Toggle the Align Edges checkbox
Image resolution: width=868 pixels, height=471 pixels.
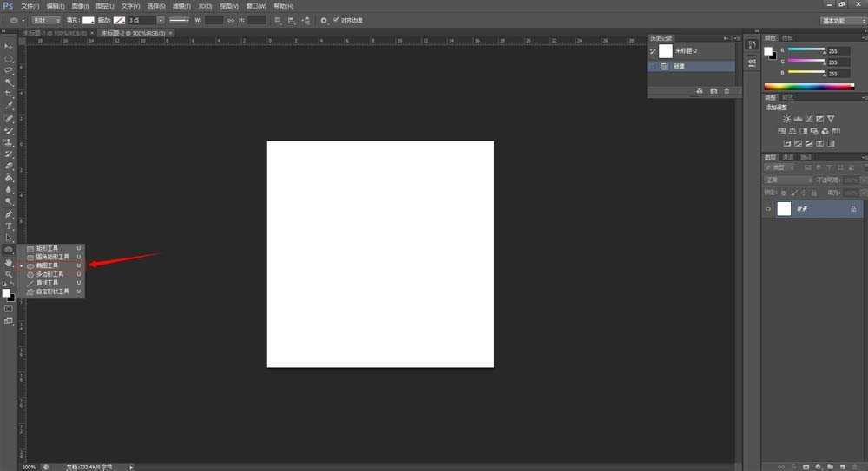336,20
